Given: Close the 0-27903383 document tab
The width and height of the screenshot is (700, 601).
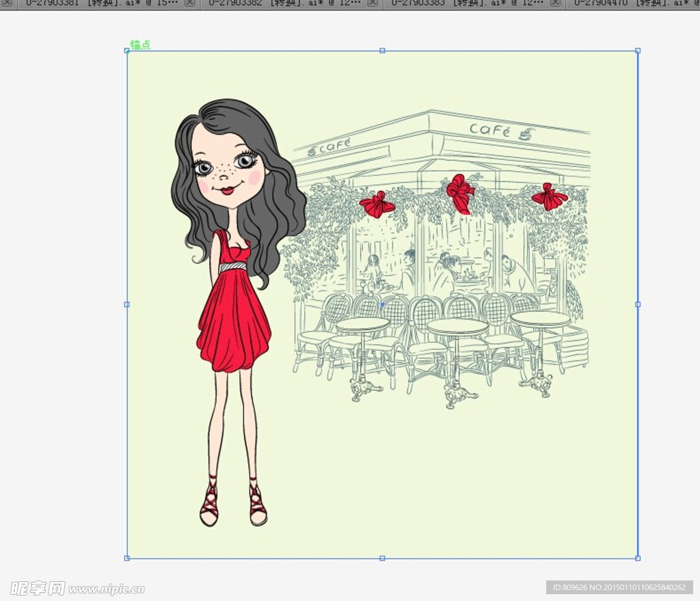Looking at the screenshot, I should pos(555,3).
